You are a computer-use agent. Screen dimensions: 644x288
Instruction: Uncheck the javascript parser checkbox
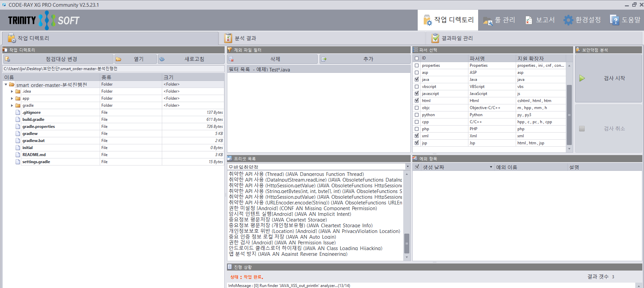417,94
